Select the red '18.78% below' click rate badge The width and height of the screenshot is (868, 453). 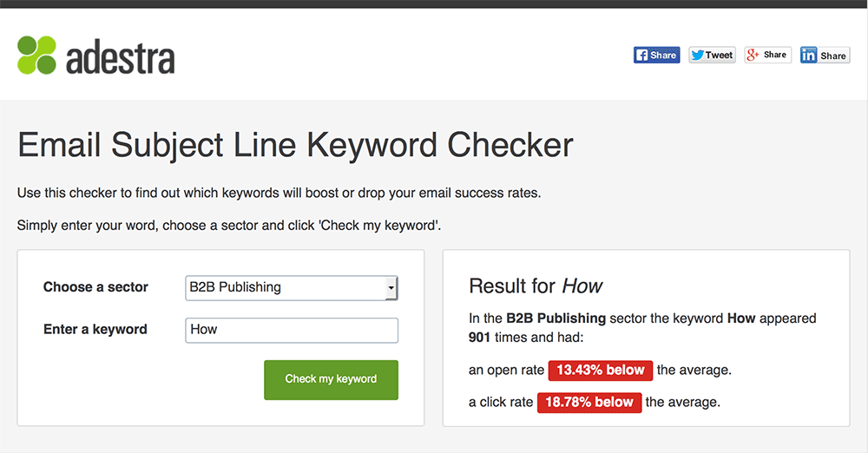(589, 403)
